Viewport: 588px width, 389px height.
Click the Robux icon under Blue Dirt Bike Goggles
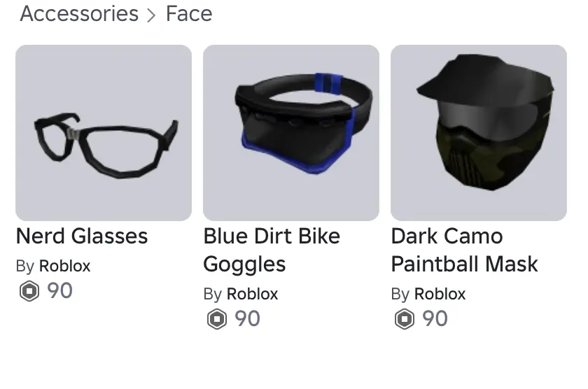coord(217,319)
